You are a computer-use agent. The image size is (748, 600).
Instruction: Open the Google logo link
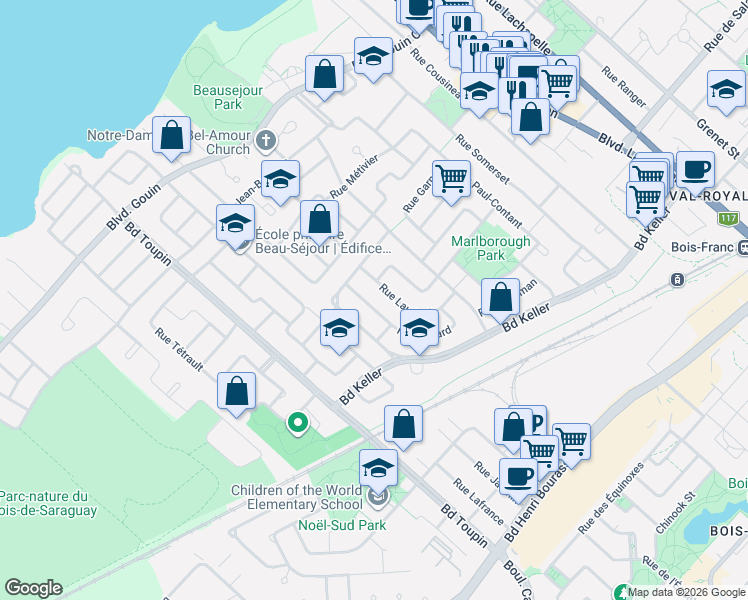pos(33,588)
